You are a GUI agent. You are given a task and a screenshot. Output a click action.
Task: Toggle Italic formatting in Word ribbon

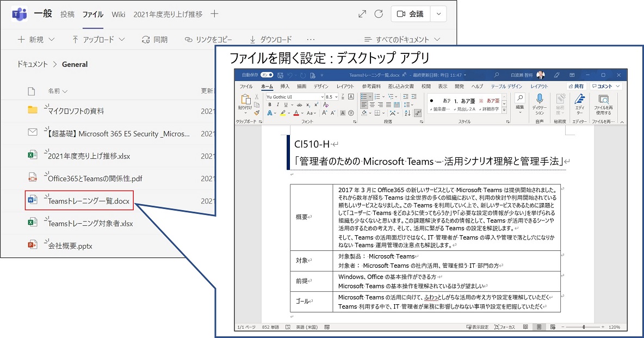277,105
